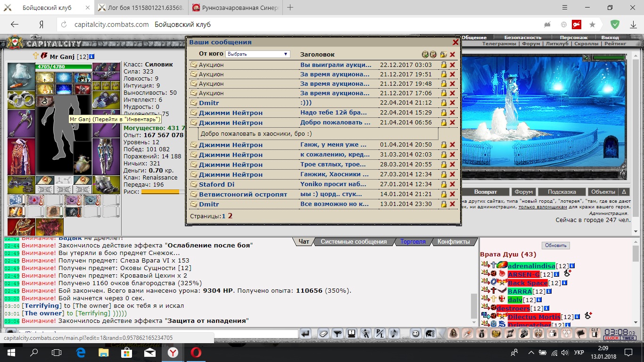Click the lock-all icon in messages header
Screen dimensions: 644x362
point(443,55)
